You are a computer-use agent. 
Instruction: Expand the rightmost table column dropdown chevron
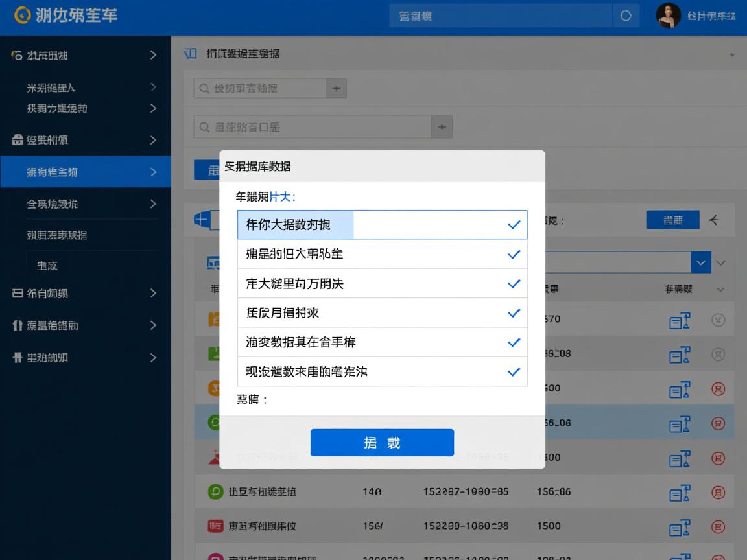[720, 290]
